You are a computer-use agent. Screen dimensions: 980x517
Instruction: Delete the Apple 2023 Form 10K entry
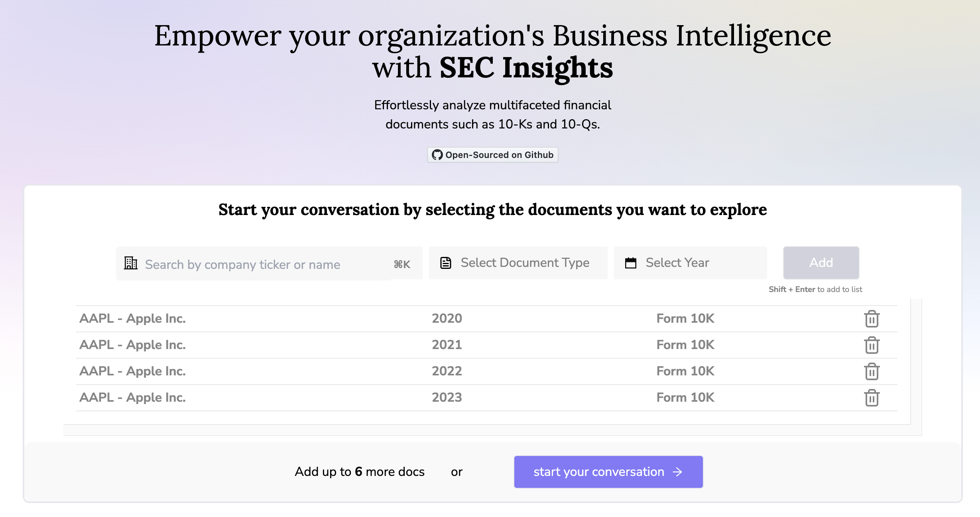click(x=872, y=398)
